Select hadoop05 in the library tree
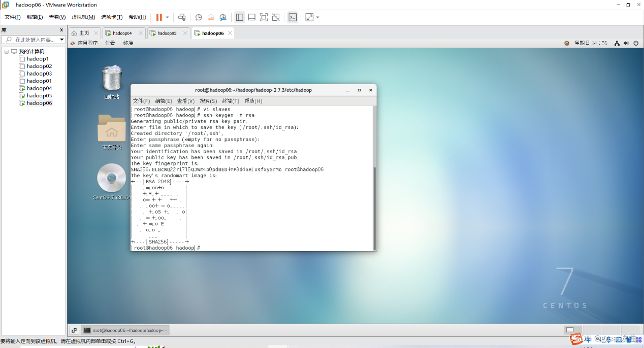The width and height of the screenshot is (644, 348). pos(39,95)
